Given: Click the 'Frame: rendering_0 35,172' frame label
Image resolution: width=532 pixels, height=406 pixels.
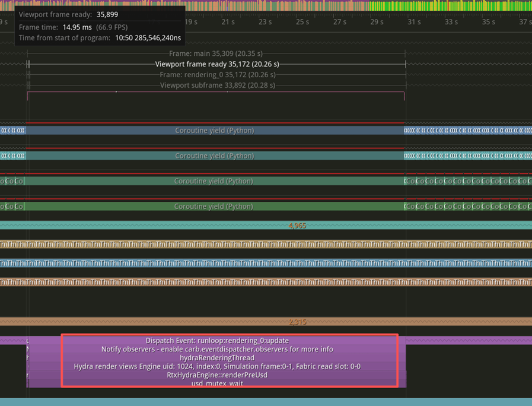Looking at the screenshot, I should (x=217, y=75).
